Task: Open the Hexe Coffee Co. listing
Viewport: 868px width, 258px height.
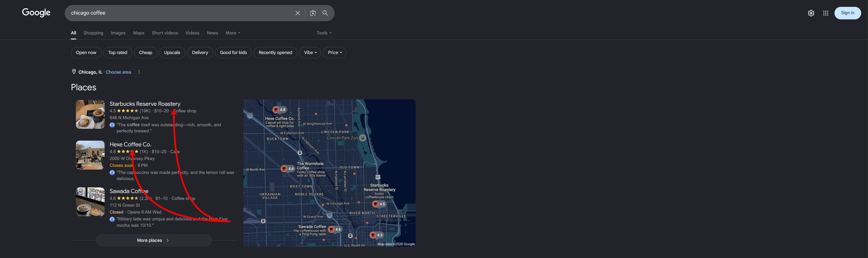Action: [x=130, y=144]
